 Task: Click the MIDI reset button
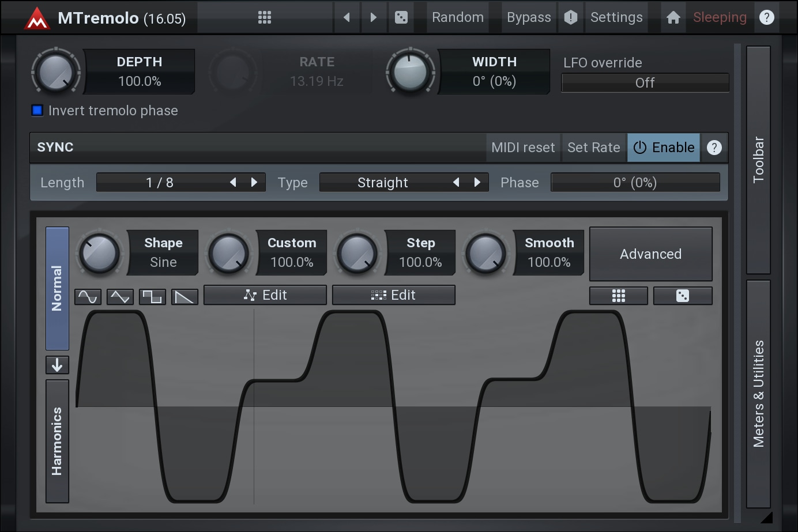[x=523, y=148]
